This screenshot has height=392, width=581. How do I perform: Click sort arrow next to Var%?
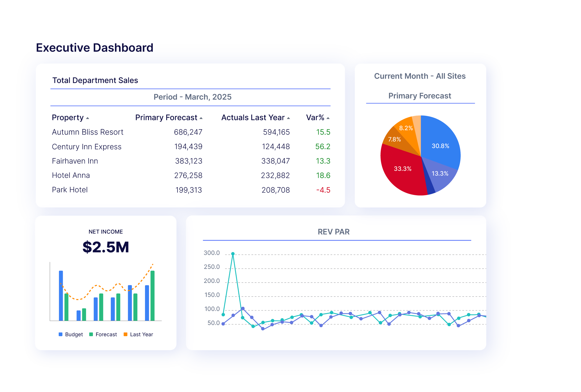[328, 118]
